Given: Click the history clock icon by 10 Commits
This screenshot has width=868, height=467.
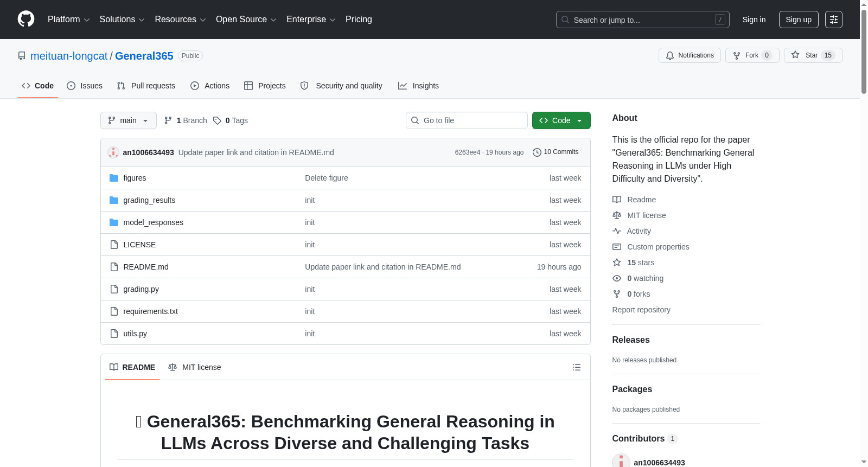Looking at the screenshot, I should tap(537, 152).
